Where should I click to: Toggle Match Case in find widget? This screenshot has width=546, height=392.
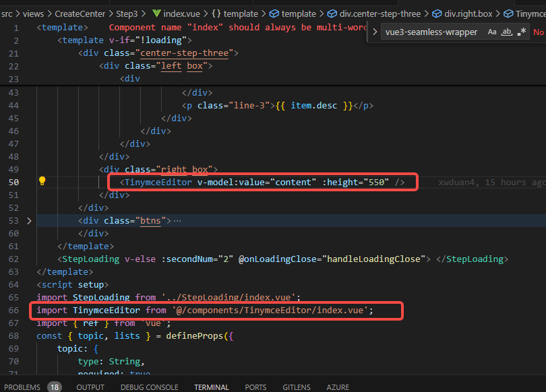[492, 32]
